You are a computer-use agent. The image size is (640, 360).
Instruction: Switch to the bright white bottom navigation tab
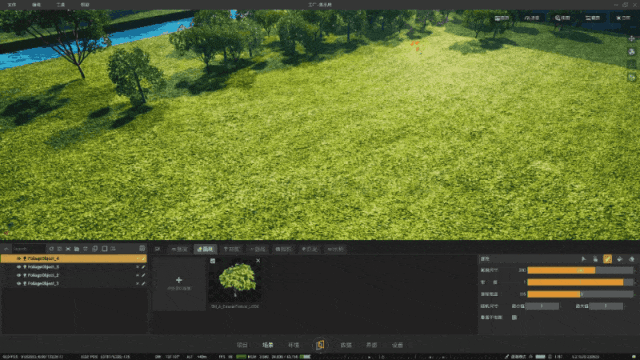[268, 345]
